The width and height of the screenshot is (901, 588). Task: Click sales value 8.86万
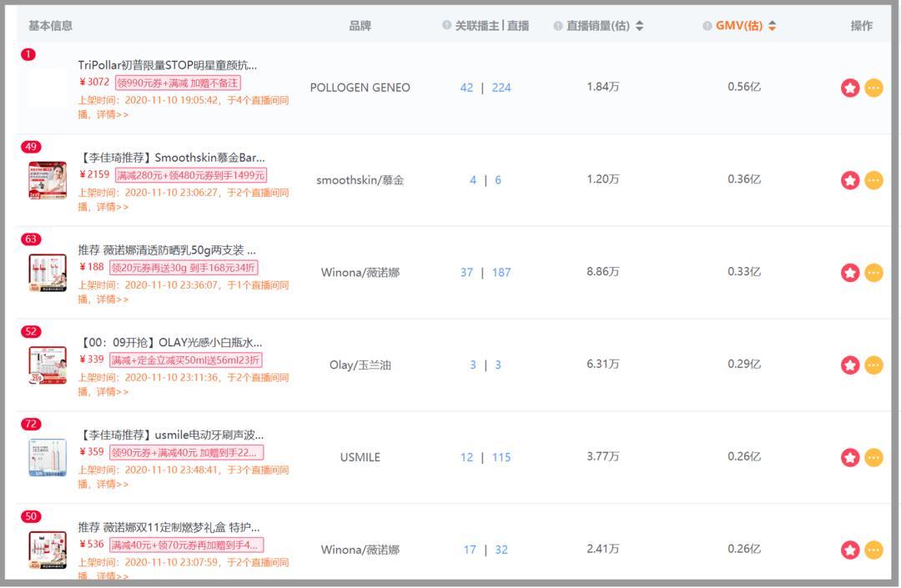(x=603, y=272)
